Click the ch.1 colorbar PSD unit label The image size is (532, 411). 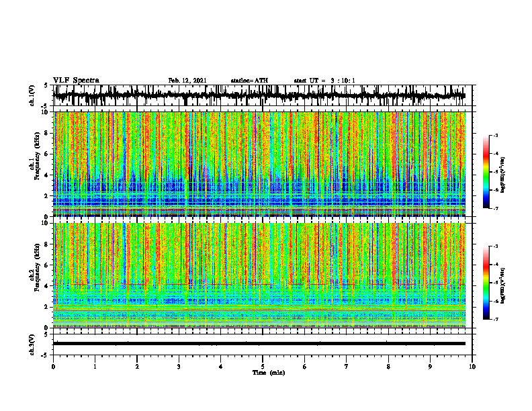503,175
